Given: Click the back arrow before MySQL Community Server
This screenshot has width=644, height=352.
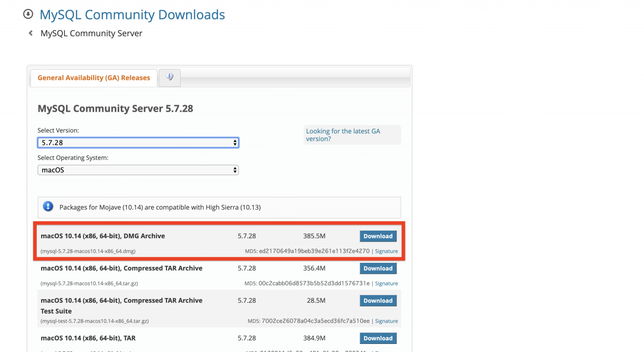Looking at the screenshot, I should click(31, 33).
